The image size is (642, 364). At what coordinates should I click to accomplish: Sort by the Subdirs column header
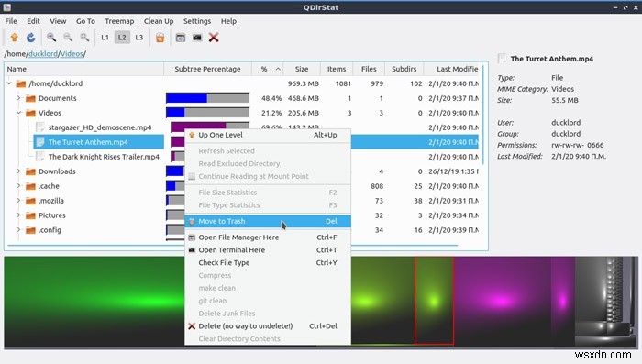click(x=404, y=69)
